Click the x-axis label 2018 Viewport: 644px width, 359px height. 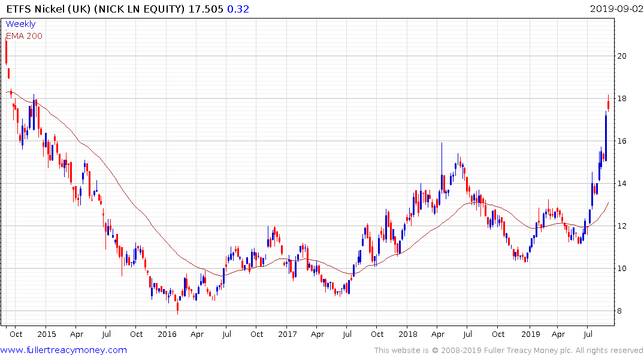click(x=407, y=334)
